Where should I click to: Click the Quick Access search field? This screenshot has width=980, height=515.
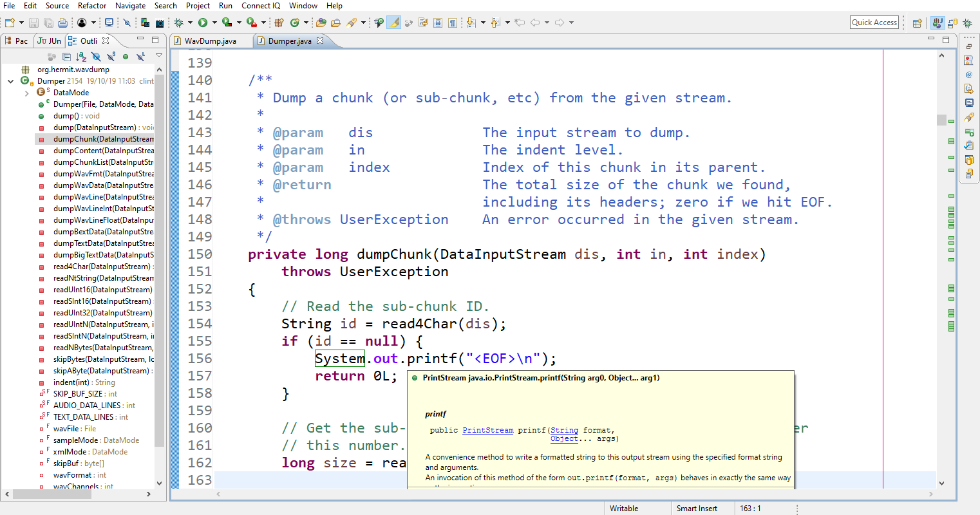point(874,23)
